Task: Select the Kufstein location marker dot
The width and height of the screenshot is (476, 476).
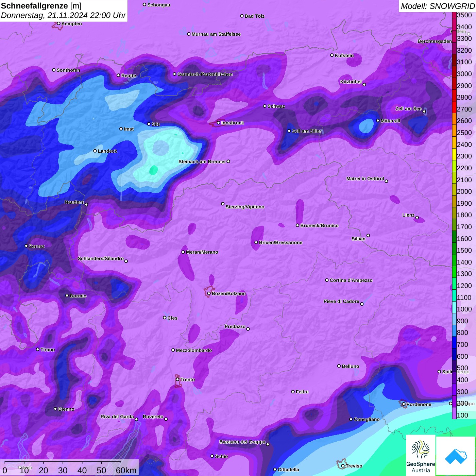Action: 332,55
